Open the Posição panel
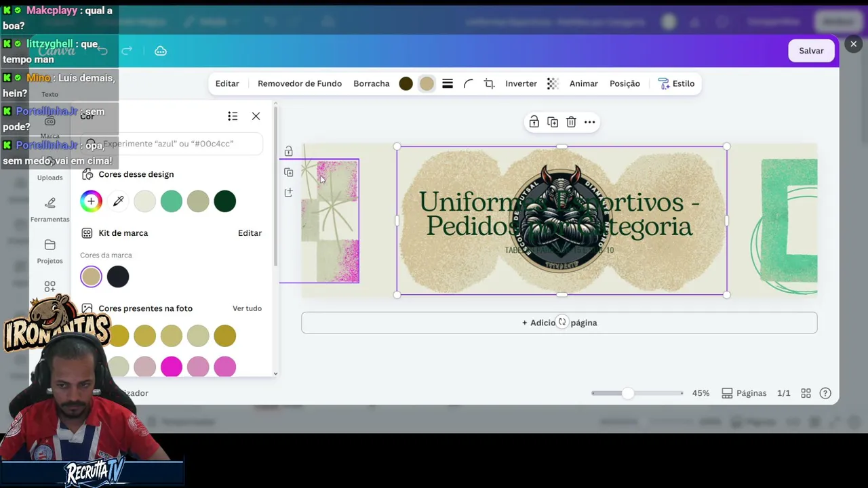The image size is (868, 488). click(625, 83)
